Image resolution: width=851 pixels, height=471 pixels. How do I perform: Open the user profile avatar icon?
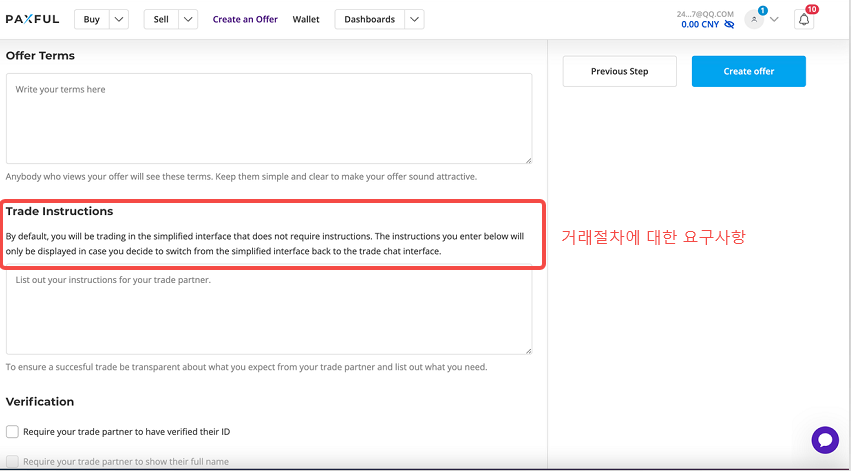point(754,20)
